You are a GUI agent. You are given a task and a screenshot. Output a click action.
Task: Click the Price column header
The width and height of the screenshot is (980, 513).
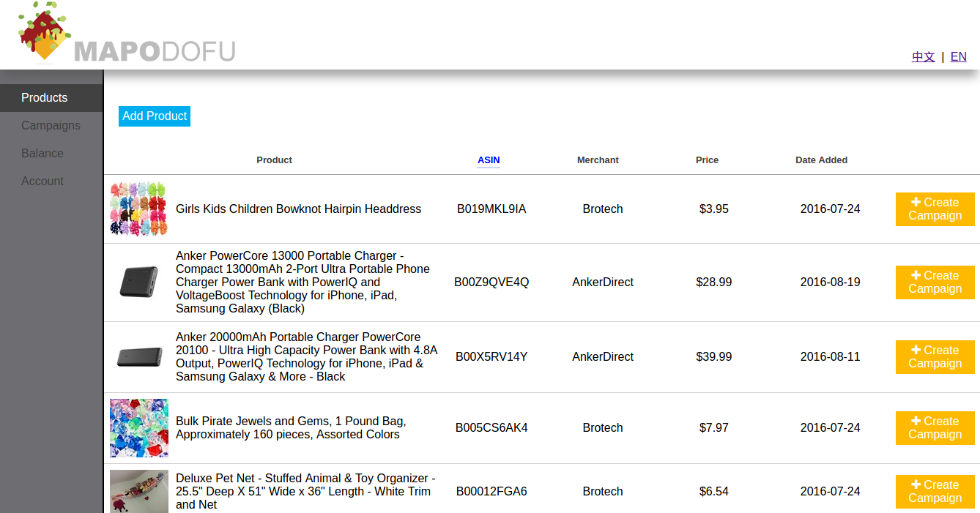(x=707, y=160)
